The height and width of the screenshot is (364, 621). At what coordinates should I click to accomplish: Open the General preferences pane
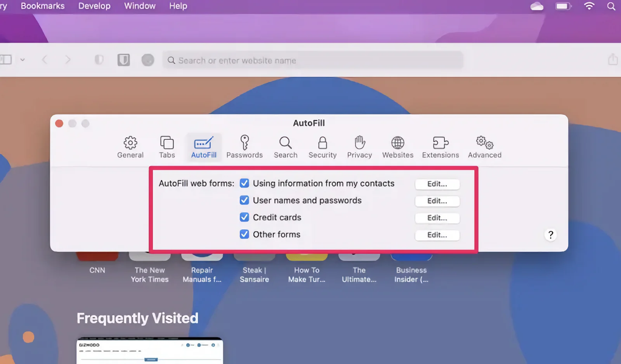[130, 147]
